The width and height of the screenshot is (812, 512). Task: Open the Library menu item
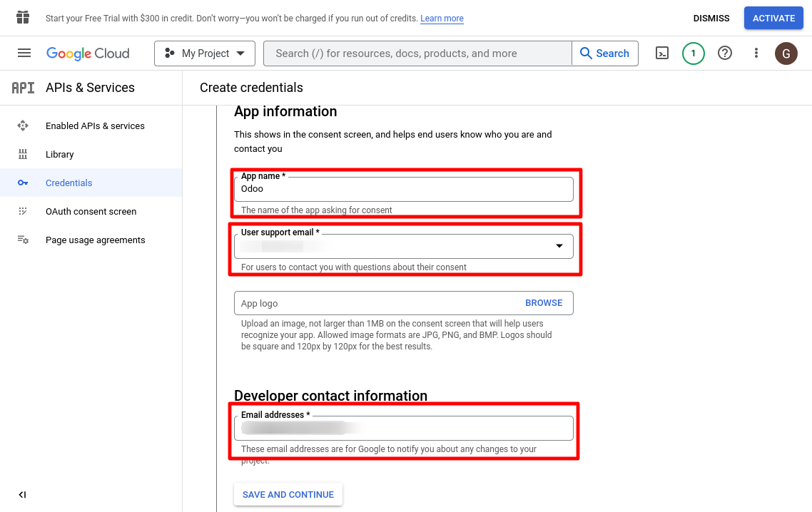(x=60, y=155)
